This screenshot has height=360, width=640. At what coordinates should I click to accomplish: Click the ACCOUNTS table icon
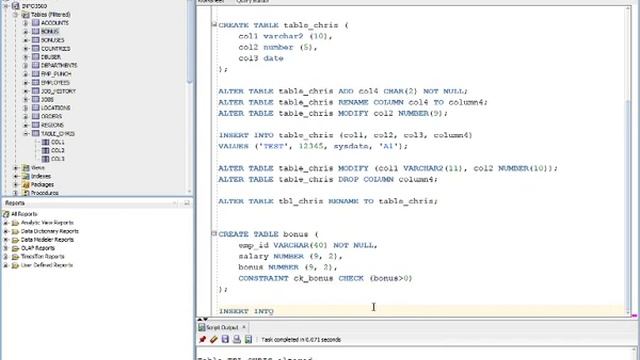click(x=36, y=23)
